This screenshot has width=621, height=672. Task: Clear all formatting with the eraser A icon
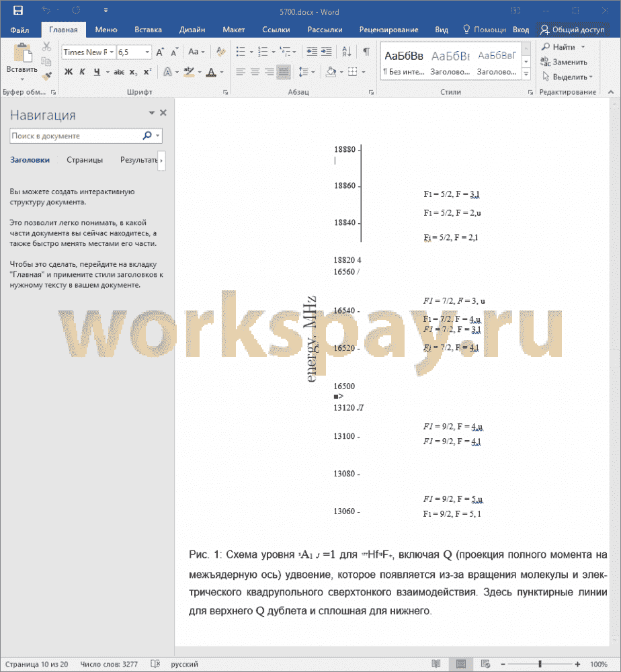[220, 52]
